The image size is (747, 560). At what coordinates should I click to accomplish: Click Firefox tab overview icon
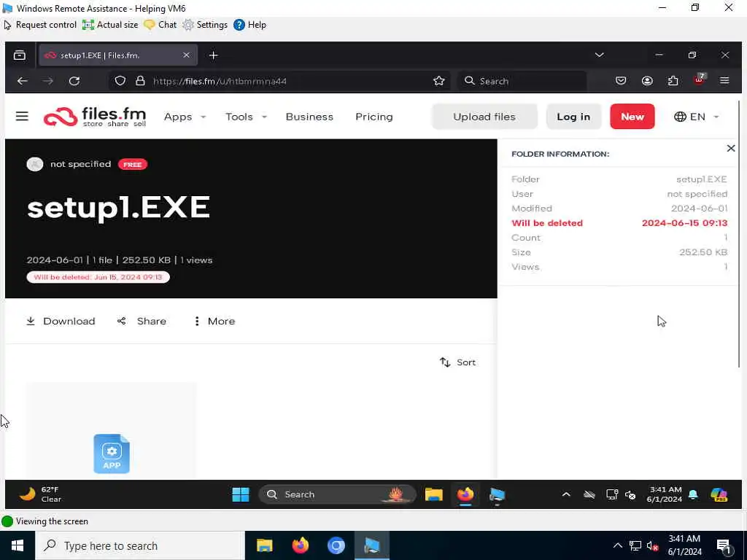pos(20,55)
